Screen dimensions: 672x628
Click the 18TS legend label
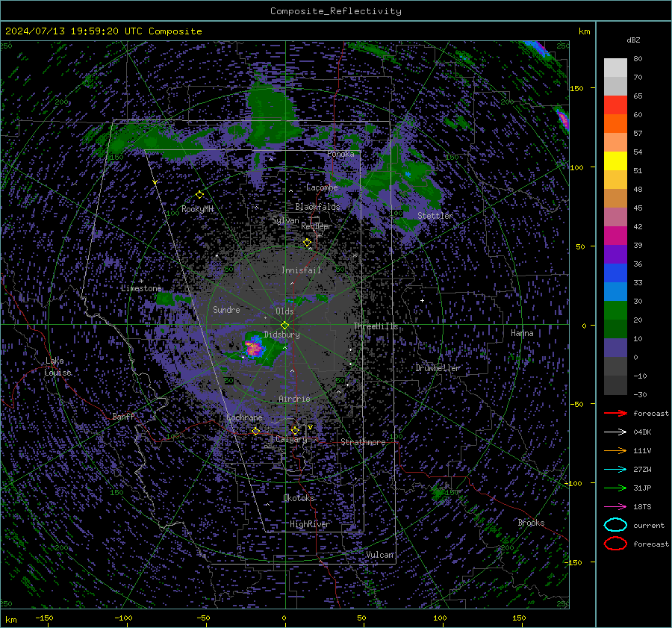pyautogui.click(x=642, y=507)
